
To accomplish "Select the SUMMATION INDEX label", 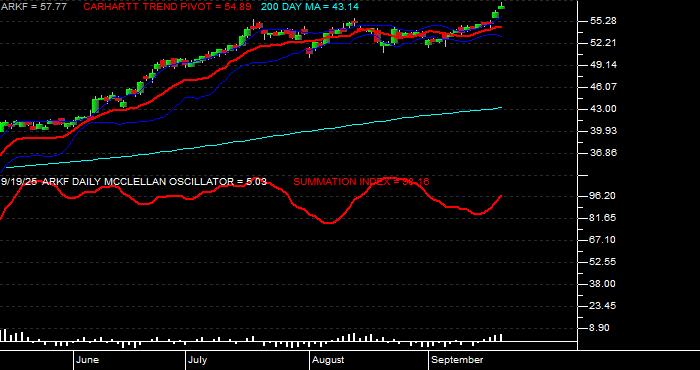I will tap(361, 182).
